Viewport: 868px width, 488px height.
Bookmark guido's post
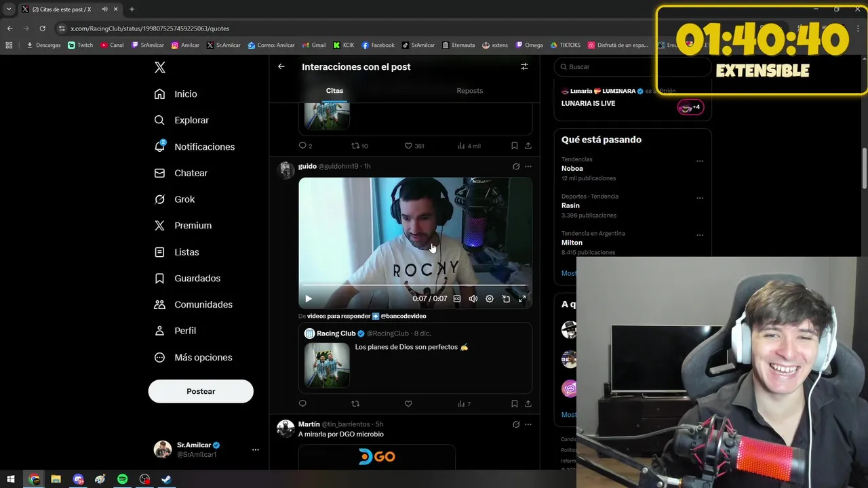(x=515, y=404)
